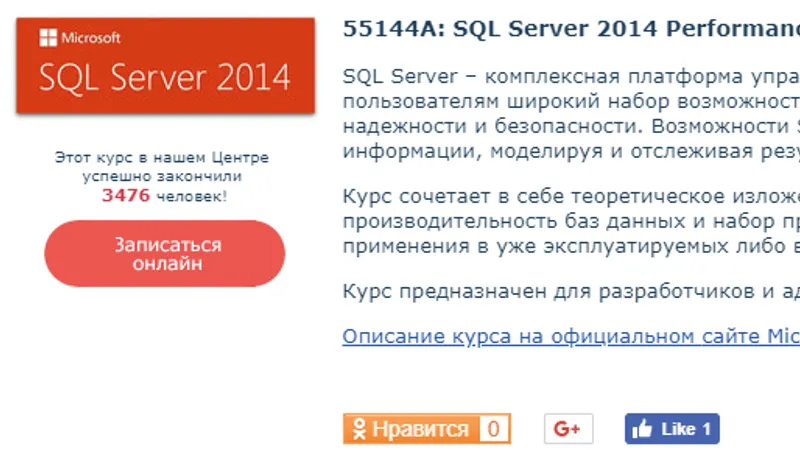Click the paragraph starting "SQL Server – комплексная платформа"
This screenshot has width=800, height=450.
click(x=571, y=113)
